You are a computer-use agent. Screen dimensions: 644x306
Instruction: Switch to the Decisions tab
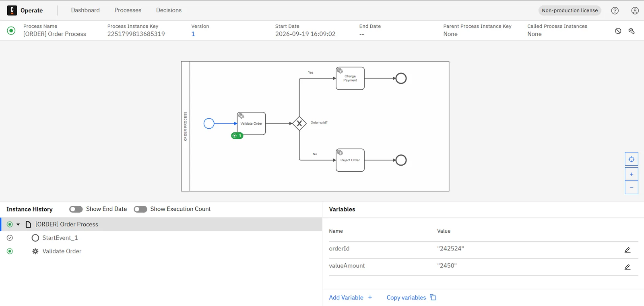(169, 10)
